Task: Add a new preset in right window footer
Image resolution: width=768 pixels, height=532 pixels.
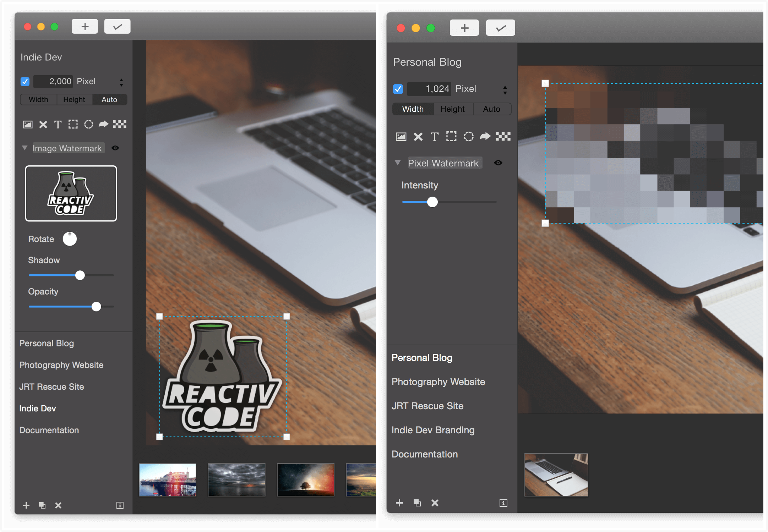Action: [399, 503]
